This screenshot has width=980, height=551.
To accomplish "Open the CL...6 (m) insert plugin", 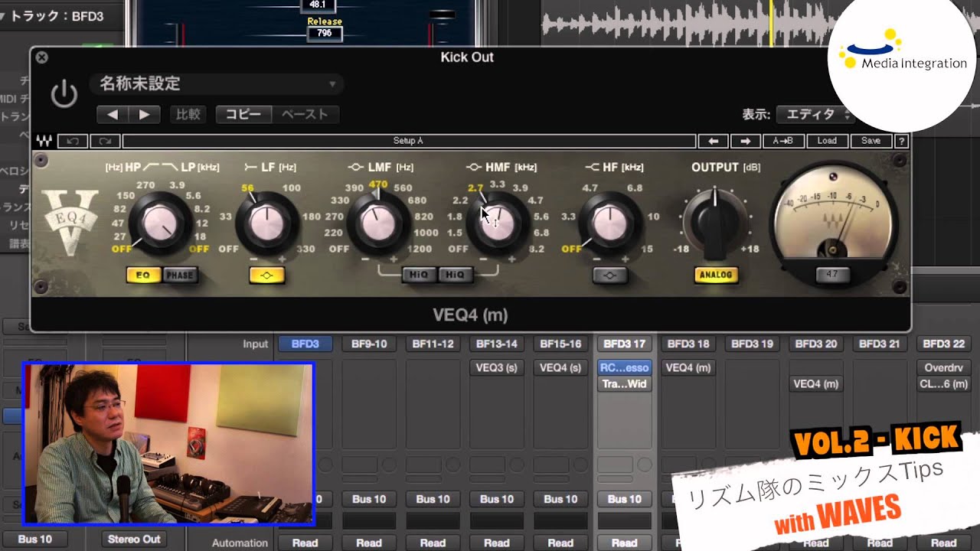I will tap(943, 384).
